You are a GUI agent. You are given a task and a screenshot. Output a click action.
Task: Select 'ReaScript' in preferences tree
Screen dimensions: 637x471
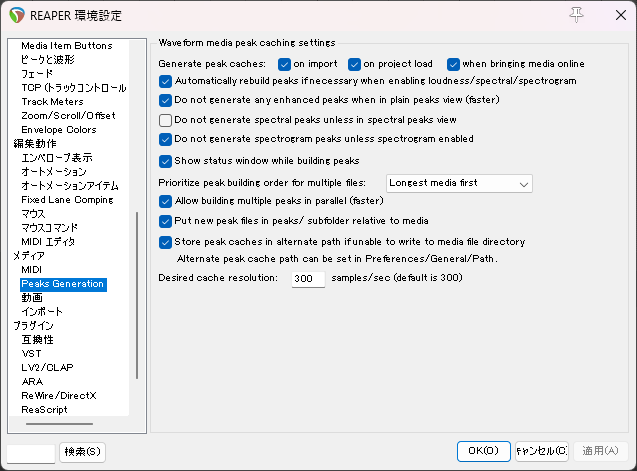(44, 410)
